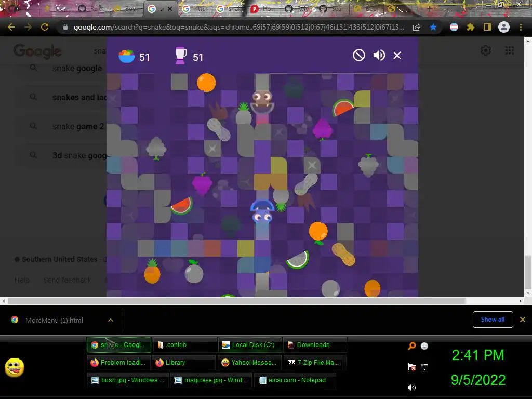Toggle the blue bookmark star
This screenshot has width=532, height=399.
click(x=433, y=27)
